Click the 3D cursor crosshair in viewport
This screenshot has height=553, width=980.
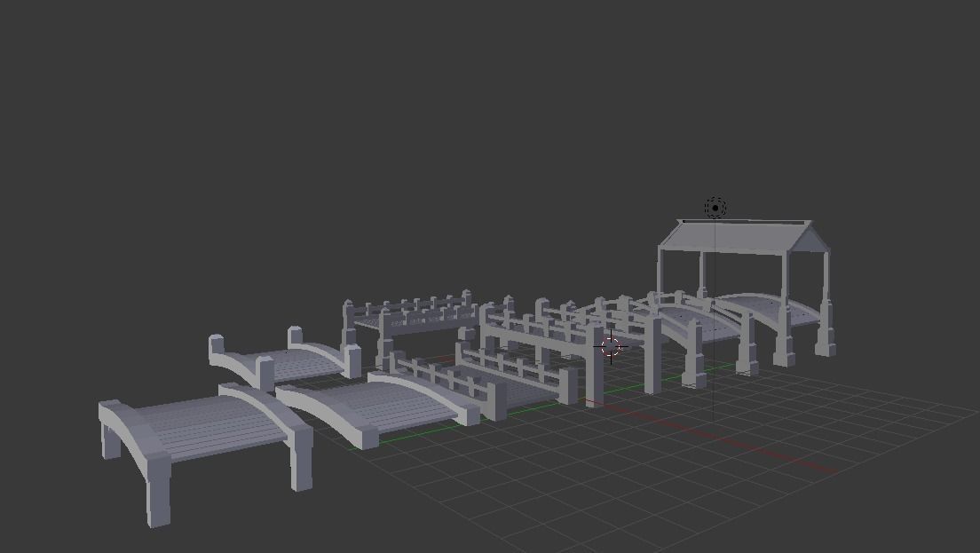[x=611, y=346]
